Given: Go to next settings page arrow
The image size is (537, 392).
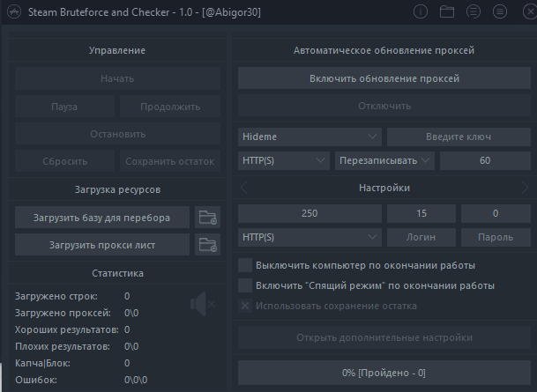Looking at the screenshot, I should [525, 188].
